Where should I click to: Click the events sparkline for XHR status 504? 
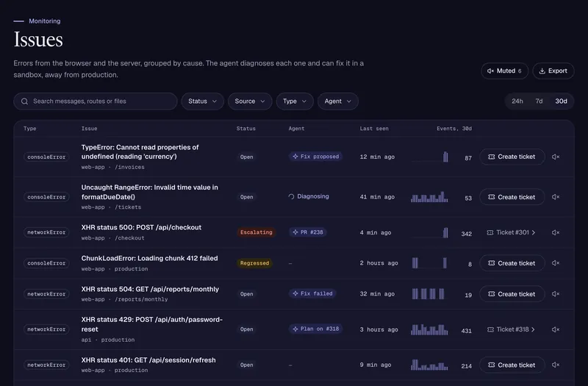(429, 293)
